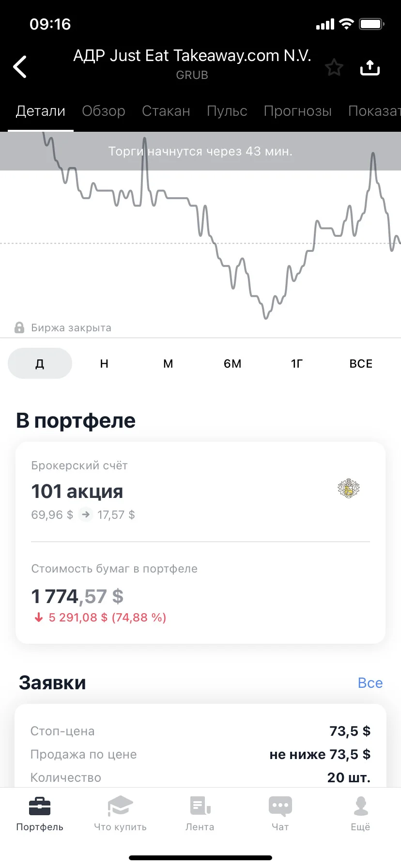Image resolution: width=401 pixels, height=868 pixels.
Task: Open the Чат speech bubble tab
Action: click(280, 814)
